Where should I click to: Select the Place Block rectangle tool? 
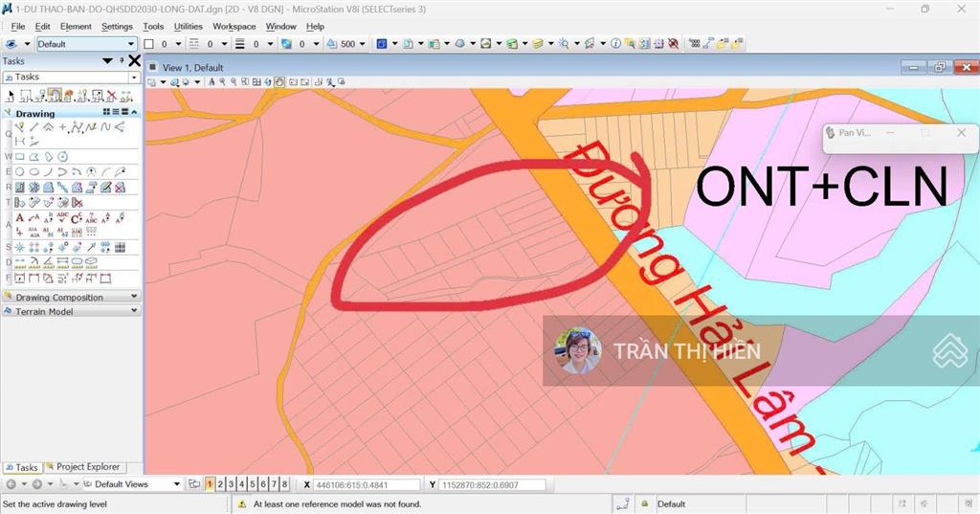click(x=20, y=157)
